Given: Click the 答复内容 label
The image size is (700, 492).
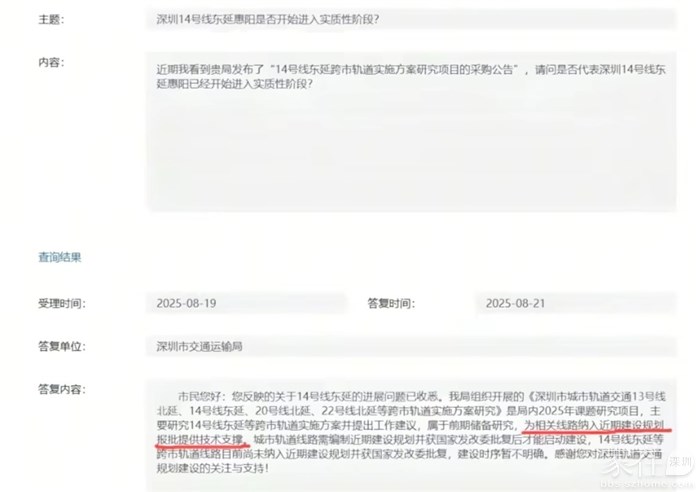Looking at the screenshot, I should 62,389.
